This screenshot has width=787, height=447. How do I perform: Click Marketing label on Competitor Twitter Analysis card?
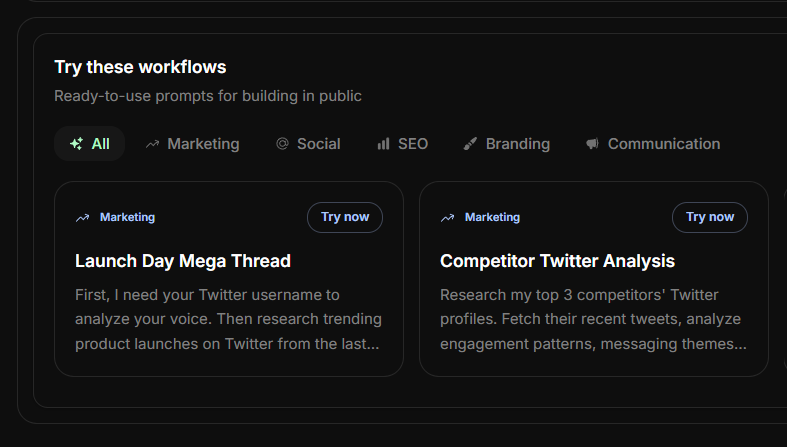[x=492, y=217]
